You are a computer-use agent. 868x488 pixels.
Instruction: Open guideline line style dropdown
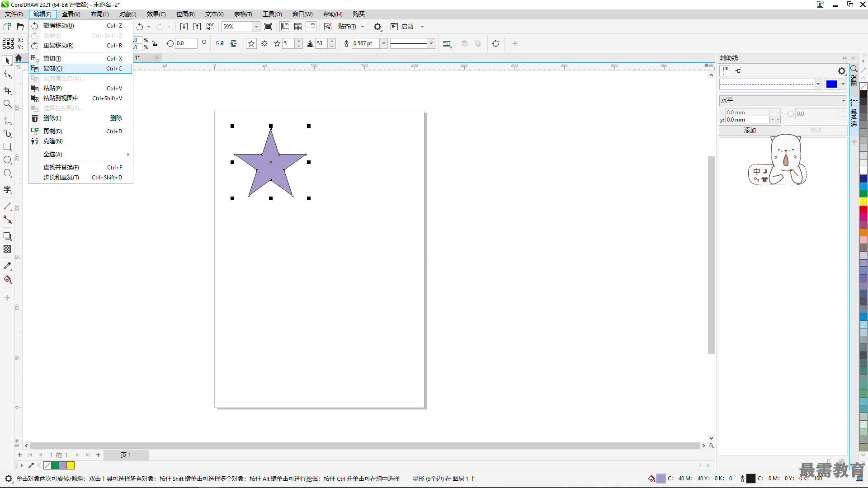click(818, 84)
